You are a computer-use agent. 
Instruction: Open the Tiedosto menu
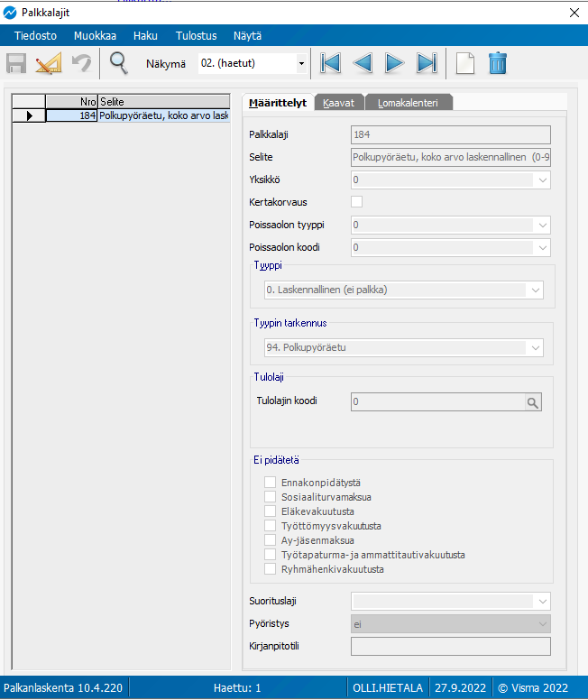tap(35, 36)
